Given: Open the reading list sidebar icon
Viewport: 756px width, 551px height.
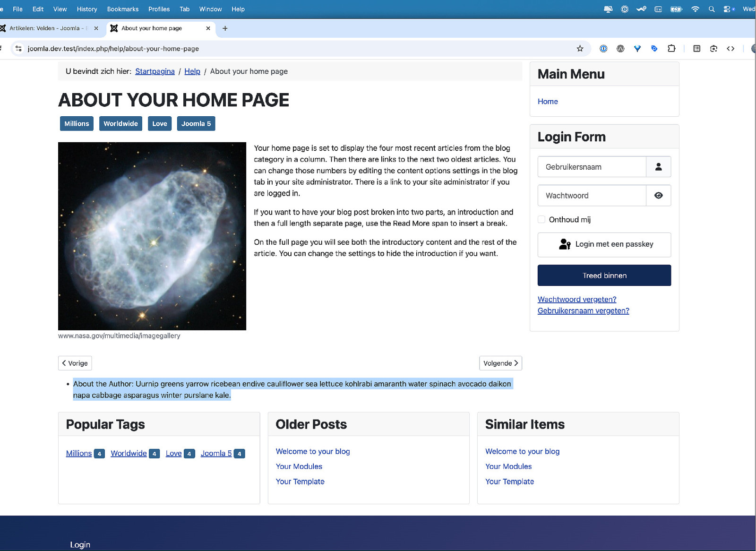Looking at the screenshot, I should pos(696,49).
